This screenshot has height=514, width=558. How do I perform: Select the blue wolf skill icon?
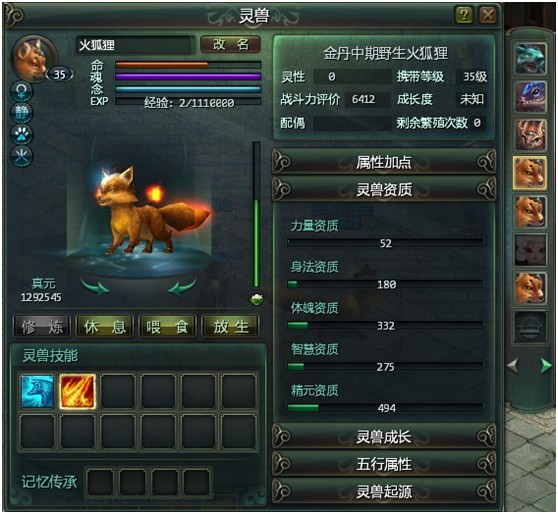tap(37, 391)
